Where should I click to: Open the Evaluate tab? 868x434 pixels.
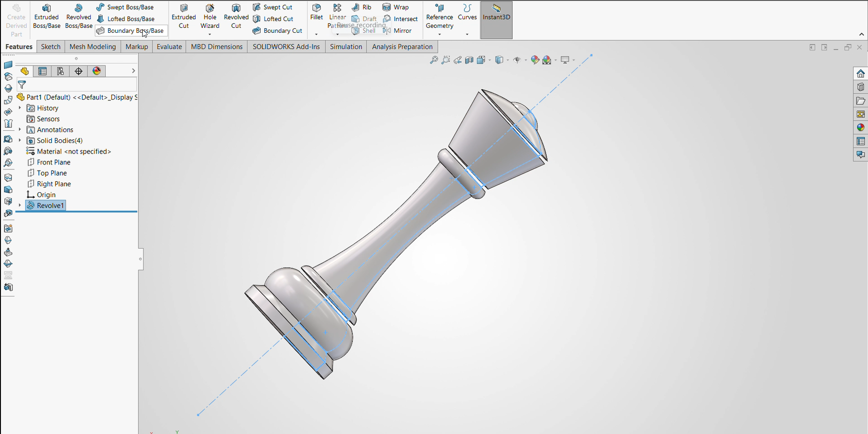coord(169,46)
